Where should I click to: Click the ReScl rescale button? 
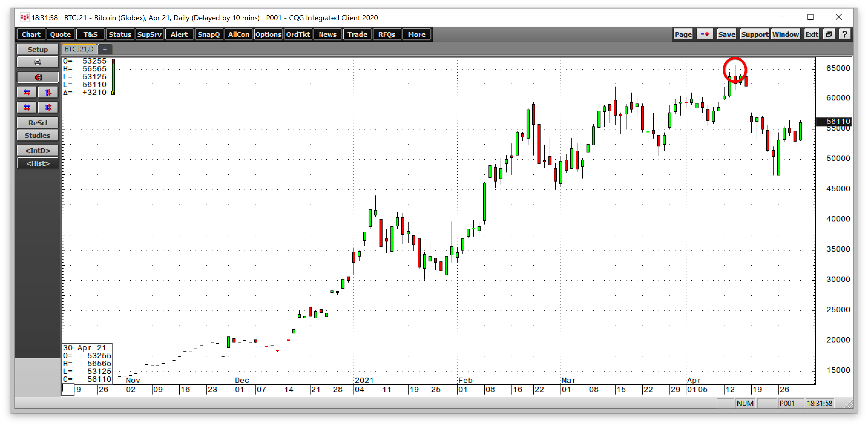(x=38, y=123)
